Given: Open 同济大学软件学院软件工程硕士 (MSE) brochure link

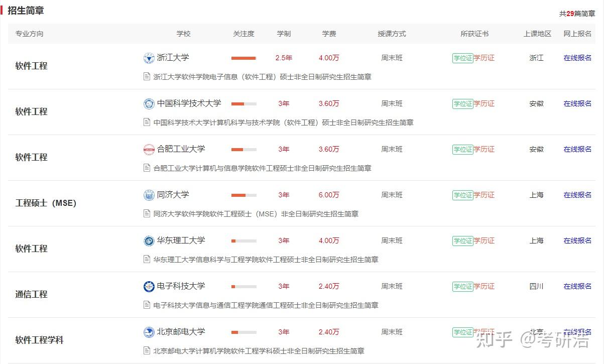Looking at the screenshot, I should (x=256, y=214).
